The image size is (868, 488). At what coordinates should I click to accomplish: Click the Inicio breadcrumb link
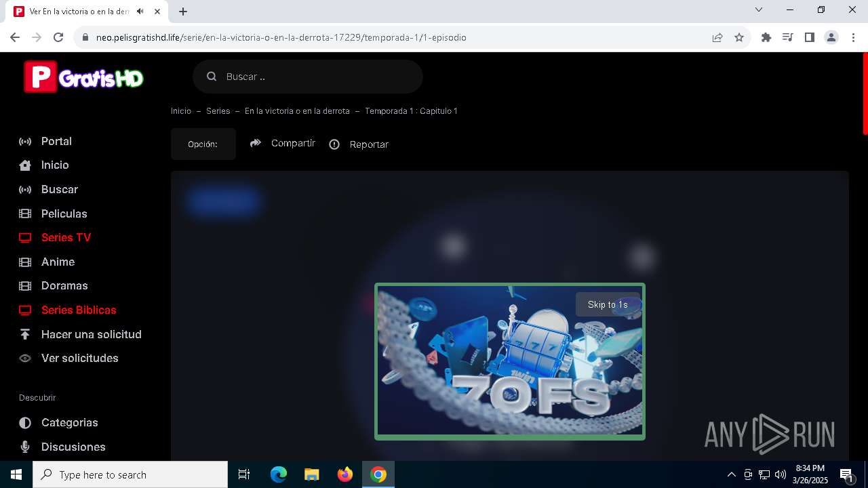point(181,111)
